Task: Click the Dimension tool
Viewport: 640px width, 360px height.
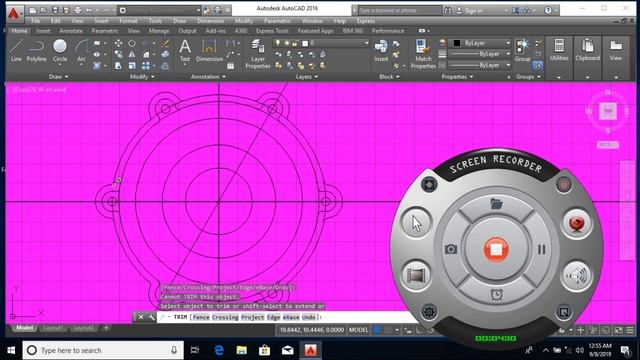Action: [209, 50]
